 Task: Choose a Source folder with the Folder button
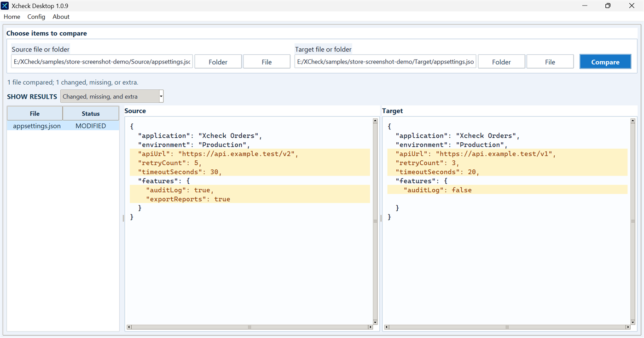pyautogui.click(x=218, y=62)
